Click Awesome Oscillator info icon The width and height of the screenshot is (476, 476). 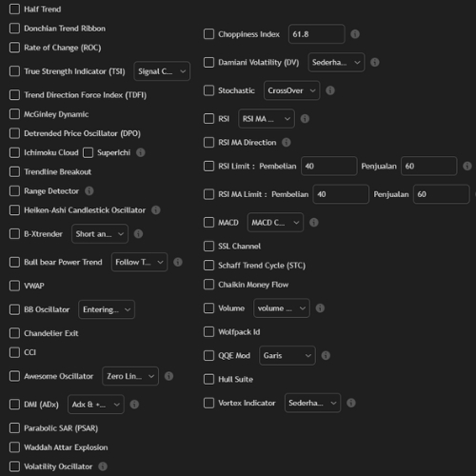click(169, 376)
